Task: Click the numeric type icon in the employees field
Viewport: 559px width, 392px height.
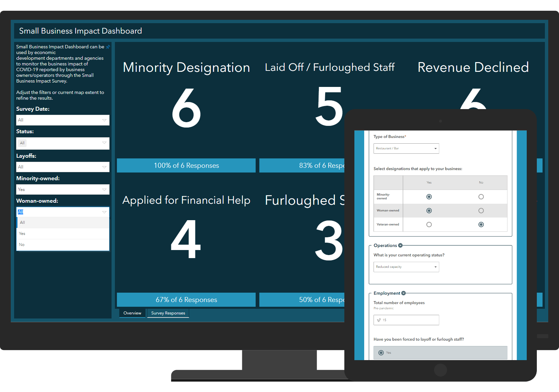Action: [x=378, y=320]
